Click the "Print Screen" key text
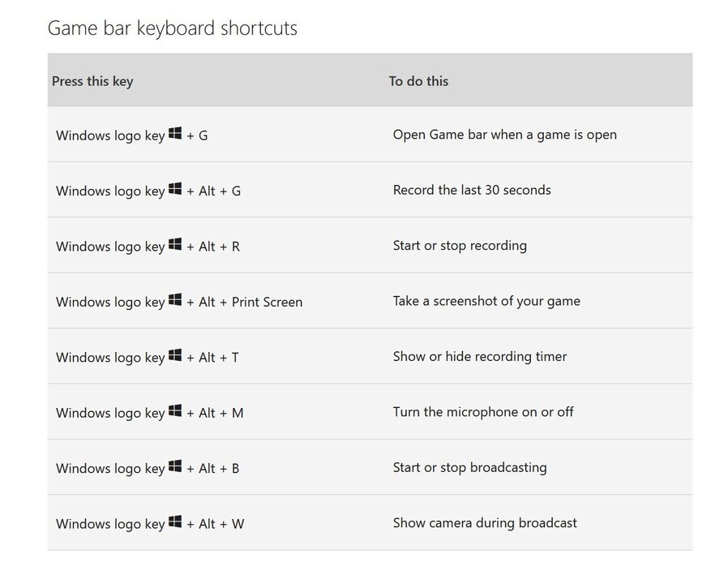This screenshot has height=584, width=728. [x=267, y=302]
